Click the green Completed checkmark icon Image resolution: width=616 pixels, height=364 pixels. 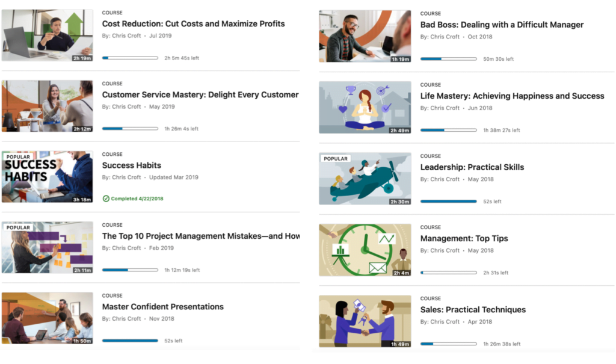[106, 199]
